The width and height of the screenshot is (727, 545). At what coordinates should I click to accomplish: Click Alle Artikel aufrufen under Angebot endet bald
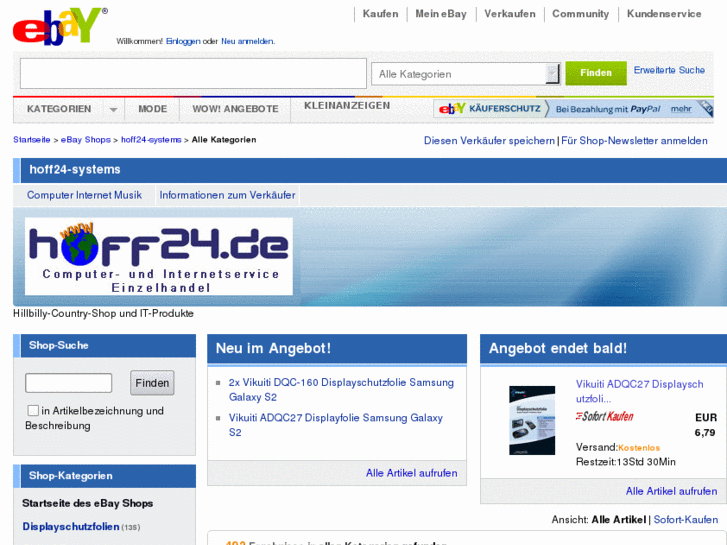coord(671,491)
